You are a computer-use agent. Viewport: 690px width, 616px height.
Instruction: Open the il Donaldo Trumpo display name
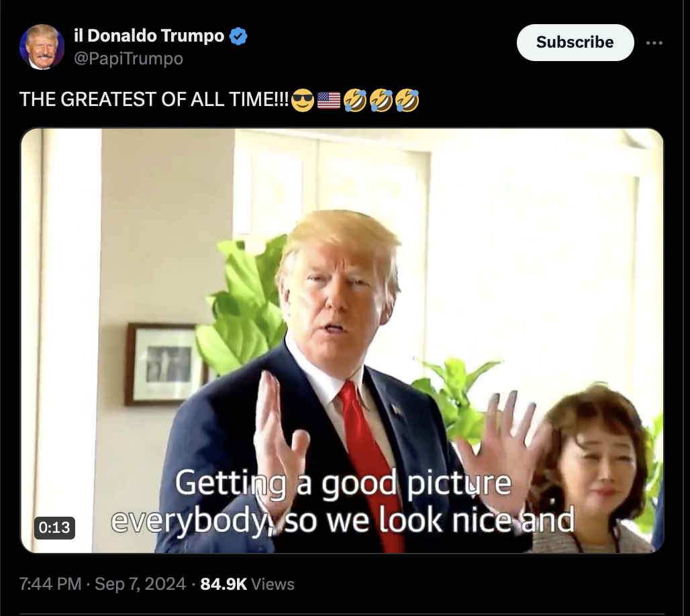(149, 36)
